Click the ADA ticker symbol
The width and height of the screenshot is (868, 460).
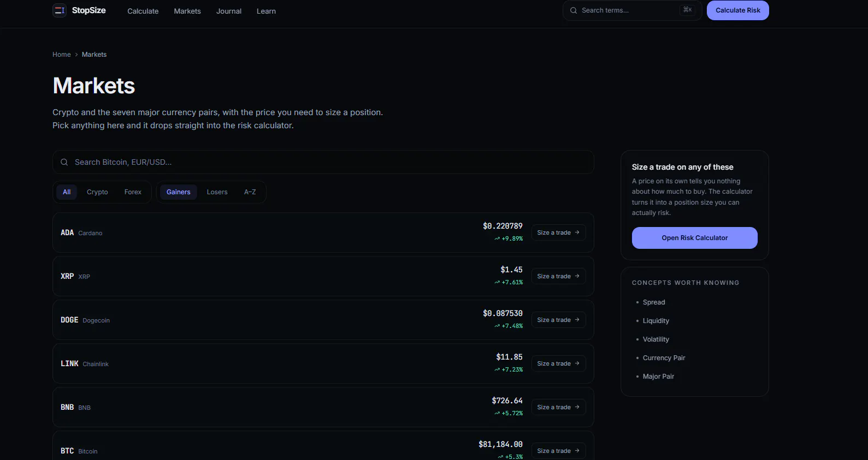[x=67, y=232]
